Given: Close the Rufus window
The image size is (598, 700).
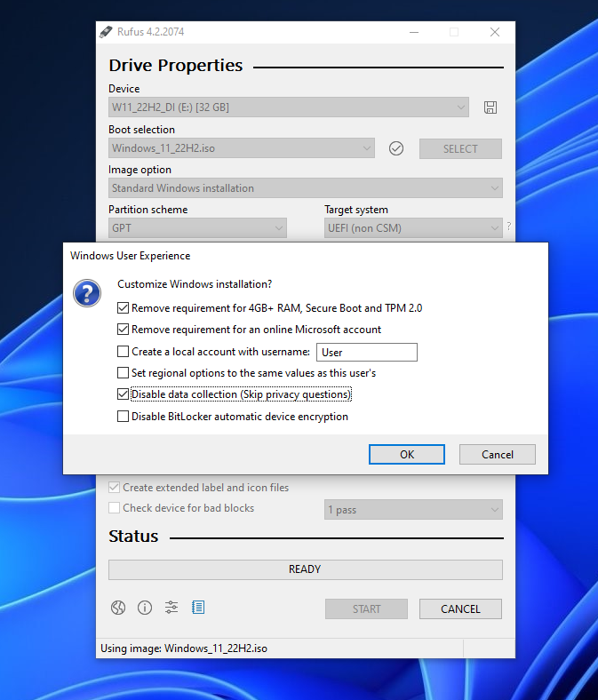Looking at the screenshot, I should click(x=495, y=32).
